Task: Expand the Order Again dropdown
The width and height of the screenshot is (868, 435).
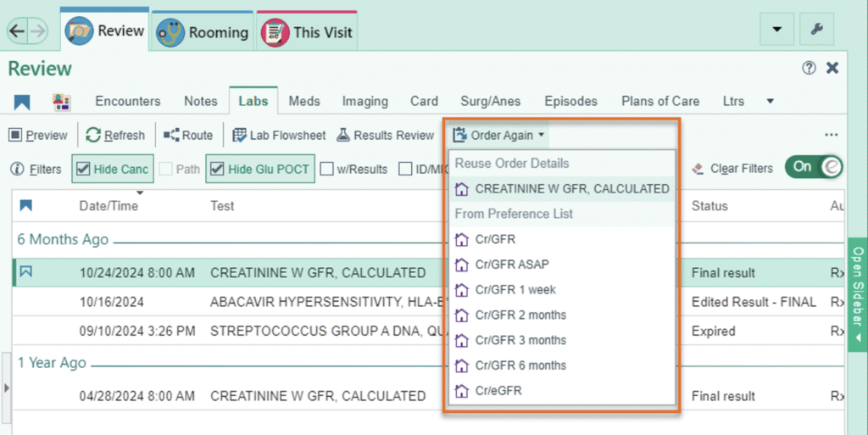Action: click(500, 135)
